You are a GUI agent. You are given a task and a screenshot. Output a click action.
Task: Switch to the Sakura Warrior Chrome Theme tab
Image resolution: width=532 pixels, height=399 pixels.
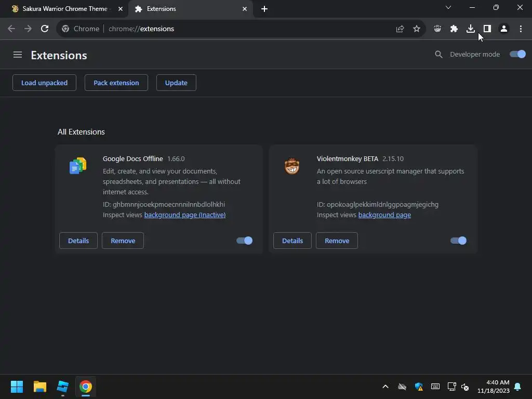tap(64, 9)
